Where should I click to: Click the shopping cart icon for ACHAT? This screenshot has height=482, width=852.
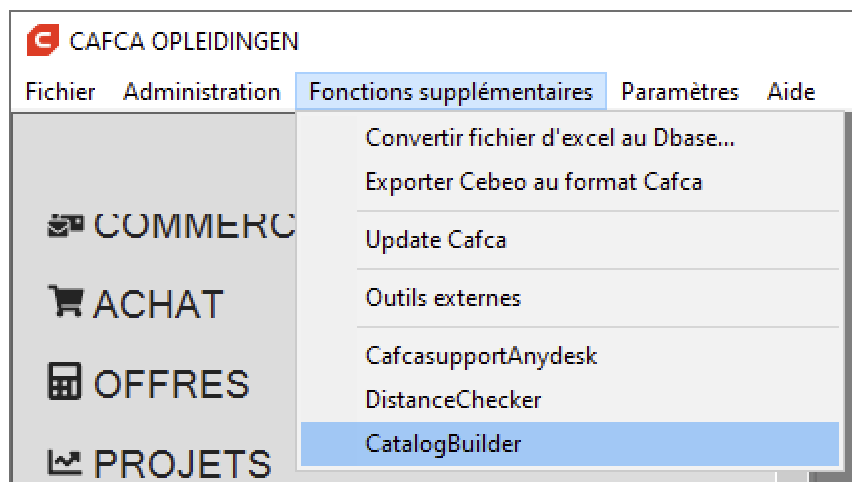(66, 301)
